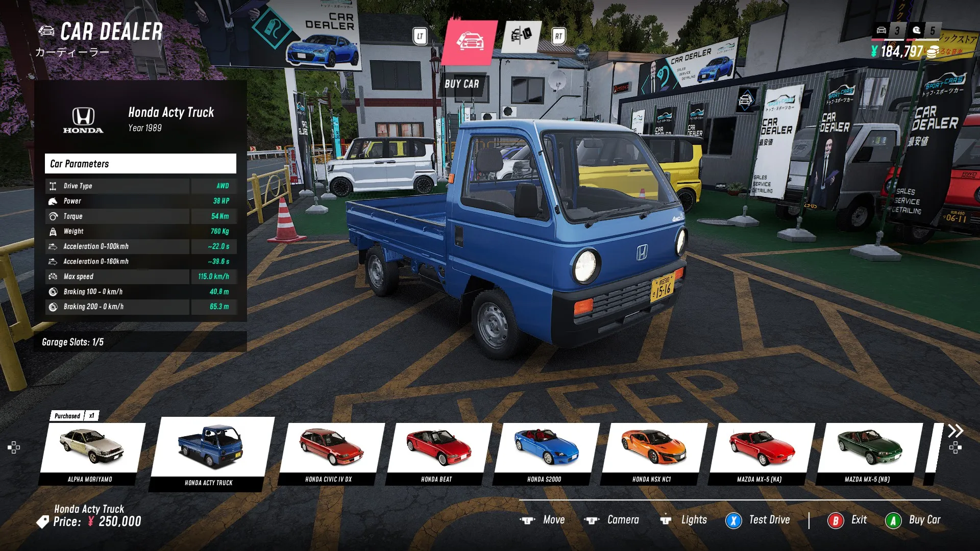
Task: Select the Honda Beat thumbnail
Action: click(x=438, y=454)
